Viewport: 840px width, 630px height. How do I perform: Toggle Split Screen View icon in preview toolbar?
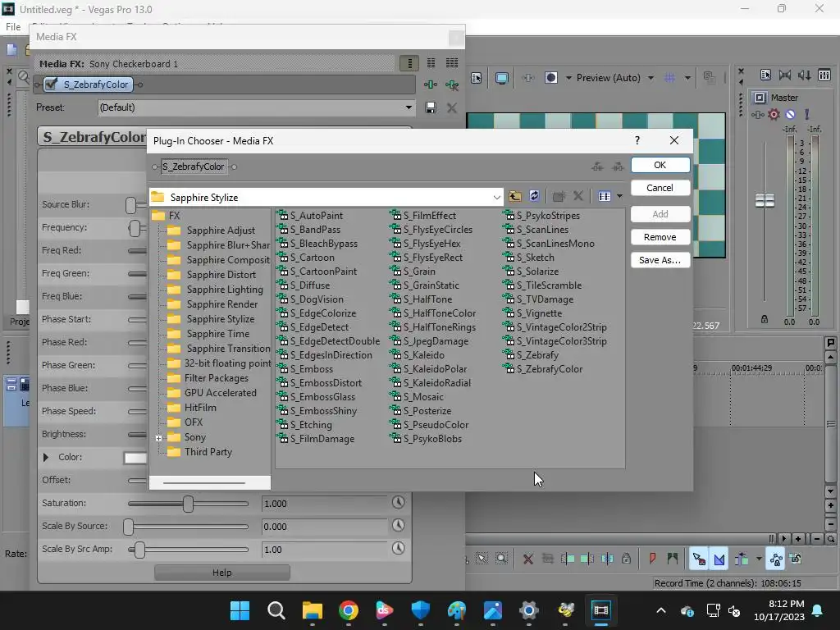[x=551, y=78]
